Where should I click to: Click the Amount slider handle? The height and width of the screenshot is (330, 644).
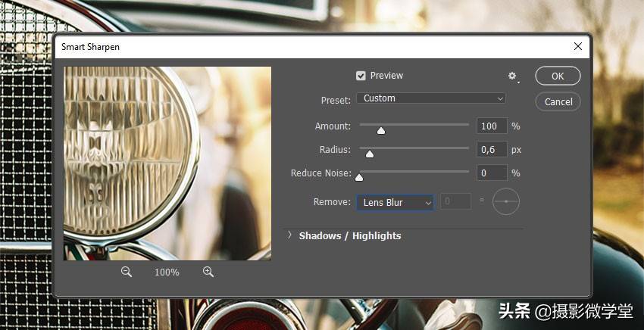click(381, 130)
